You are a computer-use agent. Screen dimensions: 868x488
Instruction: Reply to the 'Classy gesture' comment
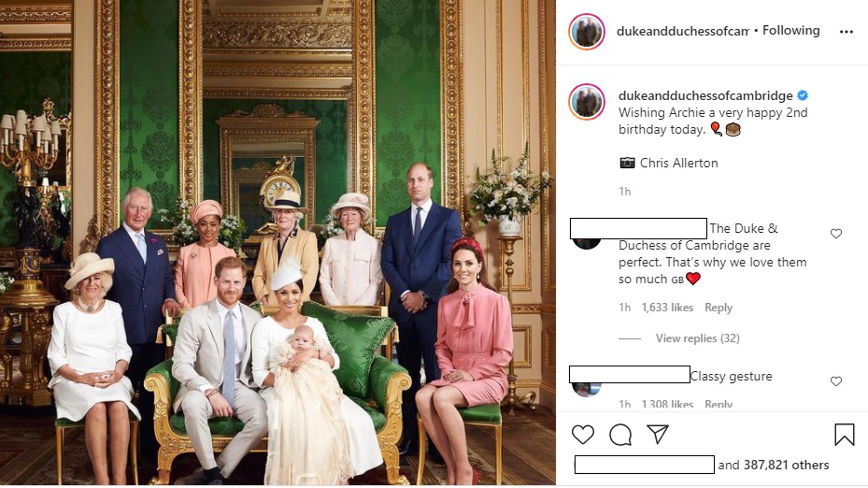coord(718,404)
